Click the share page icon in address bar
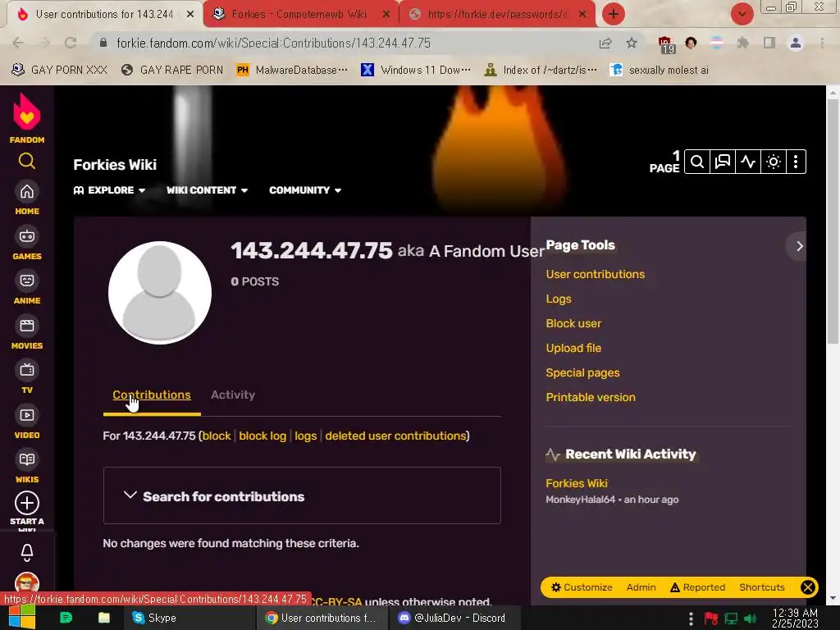The width and height of the screenshot is (840, 630). tap(605, 43)
